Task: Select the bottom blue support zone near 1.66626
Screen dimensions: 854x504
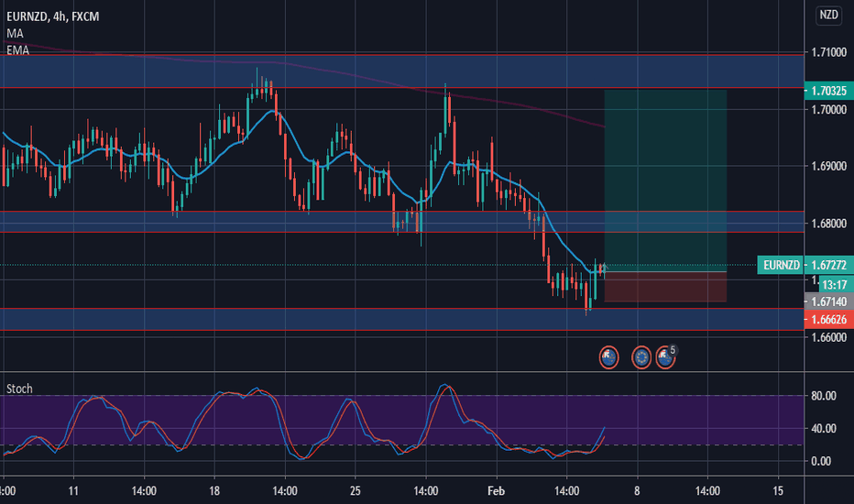Action: pyautogui.click(x=402, y=319)
